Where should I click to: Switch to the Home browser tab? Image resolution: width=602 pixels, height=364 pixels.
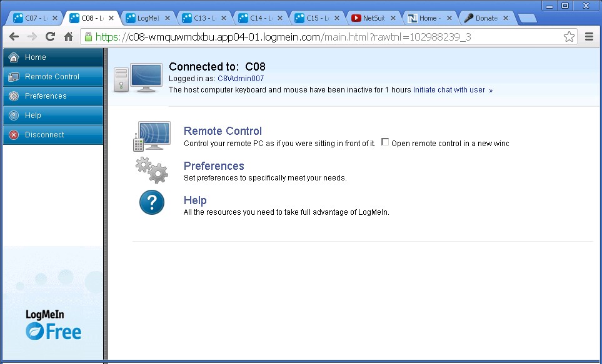coord(429,18)
